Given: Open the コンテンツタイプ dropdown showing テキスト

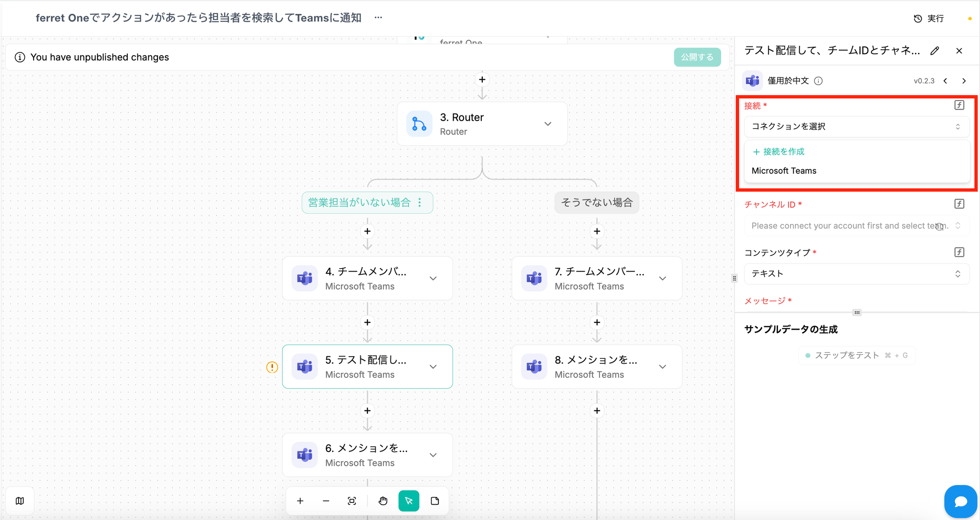Looking at the screenshot, I should 856,273.
